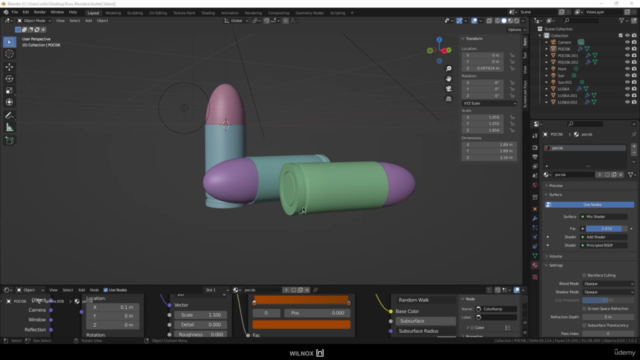640x360 pixels.
Task: Unlink the pociak material with X icon
Action: [x=621, y=175]
